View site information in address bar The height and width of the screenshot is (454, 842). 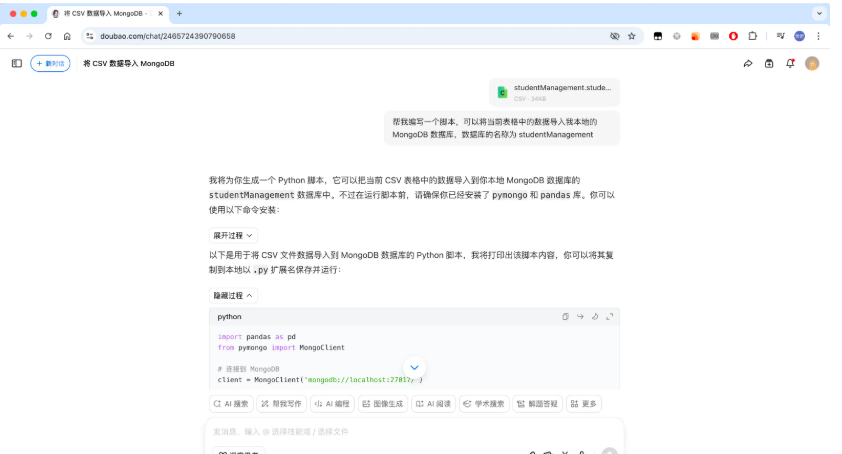[x=90, y=36]
